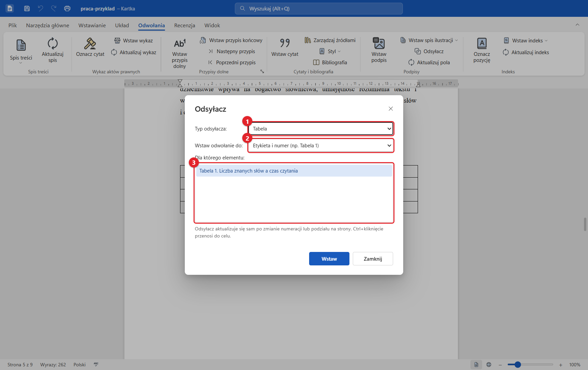Close the Odsyłacz dialog with X
Viewport: 588px width, 370px height.
[391, 109]
